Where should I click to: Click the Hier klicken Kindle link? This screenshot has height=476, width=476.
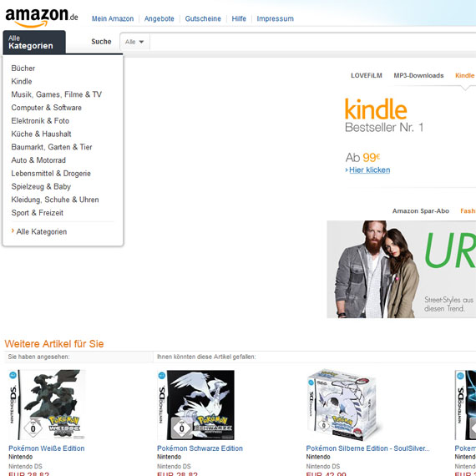[369, 170]
